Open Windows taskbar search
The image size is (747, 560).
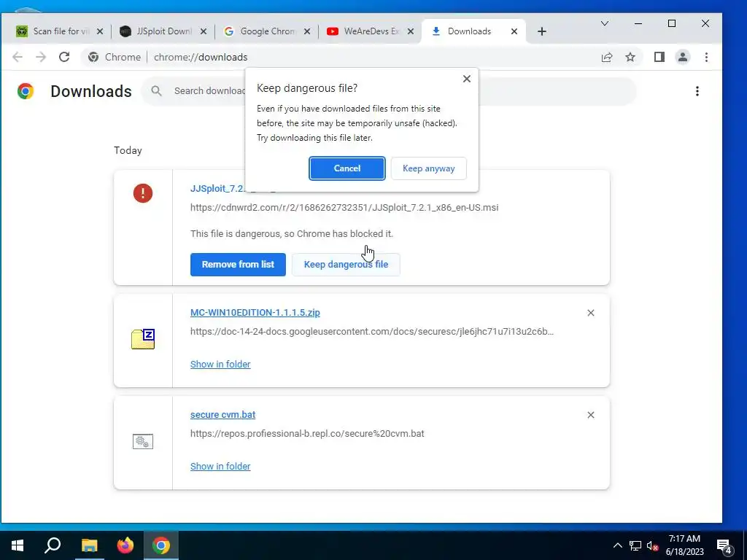click(53, 545)
